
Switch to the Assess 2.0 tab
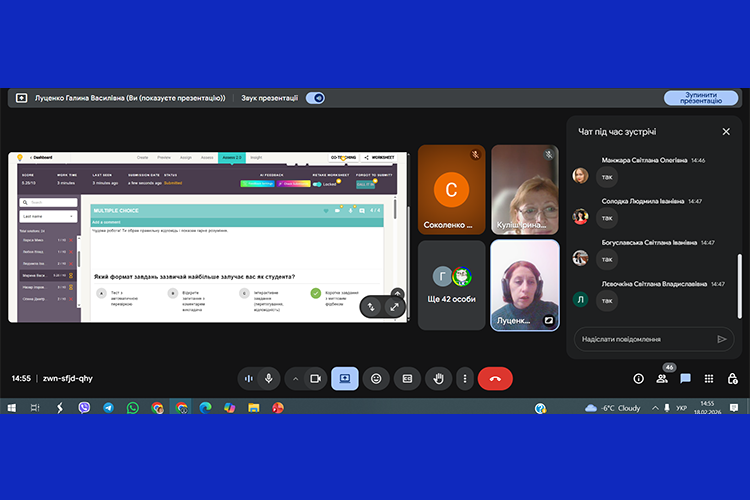pyautogui.click(x=232, y=157)
